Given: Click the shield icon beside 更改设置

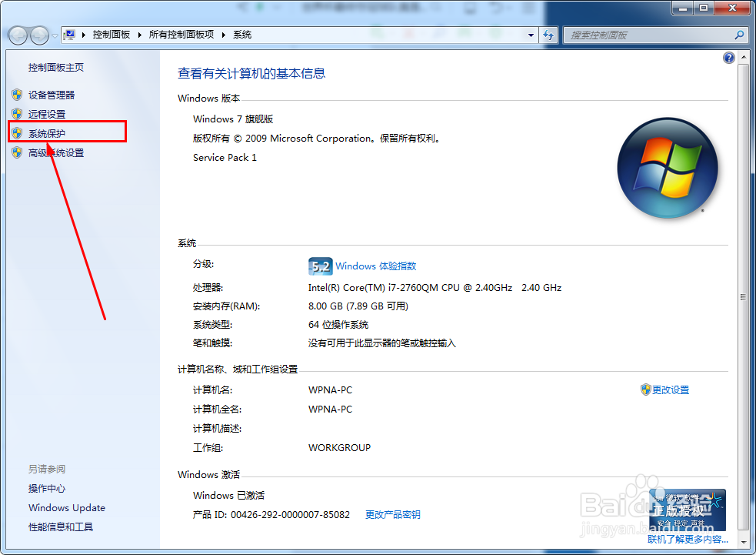Looking at the screenshot, I should [x=645, y=390].
